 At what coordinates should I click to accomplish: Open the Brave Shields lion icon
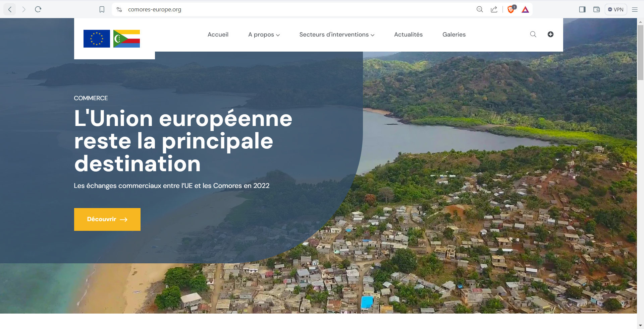click(x=511, y=9)
